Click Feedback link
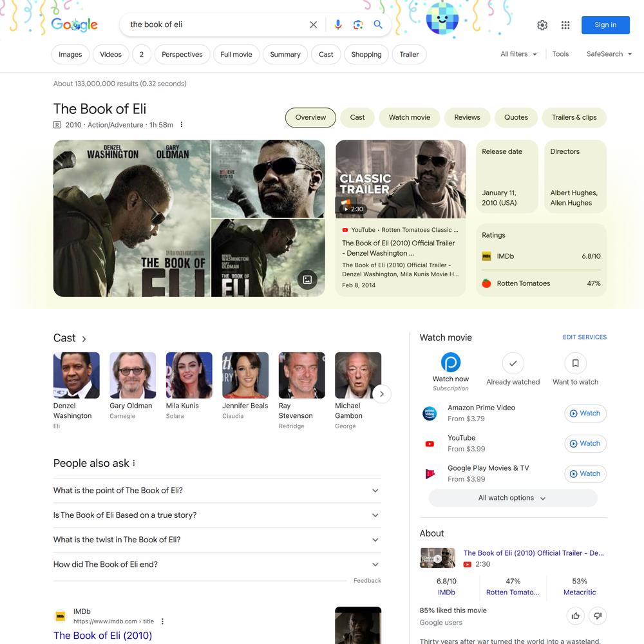Screen dimensions: 644x644 (367, 580)
